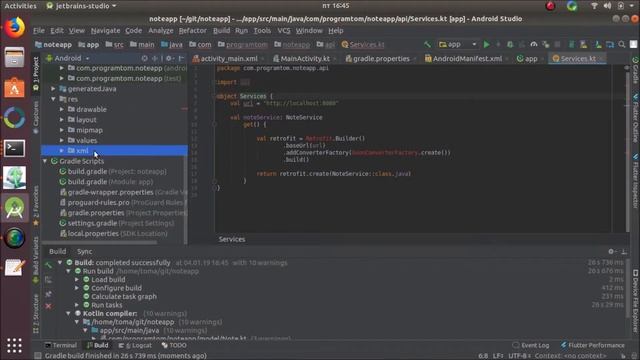
Task: Toggle the 2: Favorites tool window
Action: tap(36, 206)
